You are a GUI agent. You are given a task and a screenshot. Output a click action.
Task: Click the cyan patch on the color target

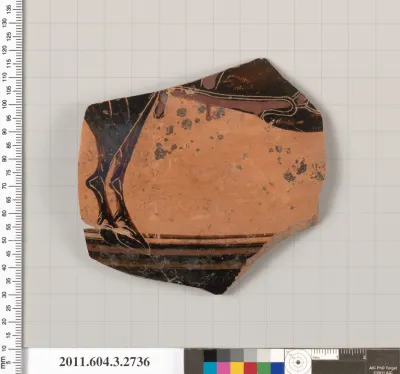pos(210,368)
